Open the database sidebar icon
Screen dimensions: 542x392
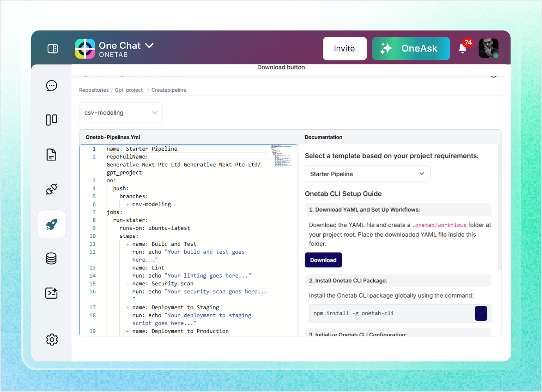[52, 258]
